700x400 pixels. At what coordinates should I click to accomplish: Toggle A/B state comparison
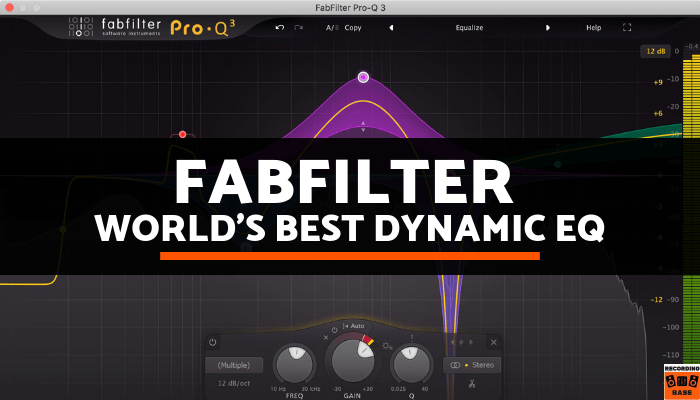(331, 27)
